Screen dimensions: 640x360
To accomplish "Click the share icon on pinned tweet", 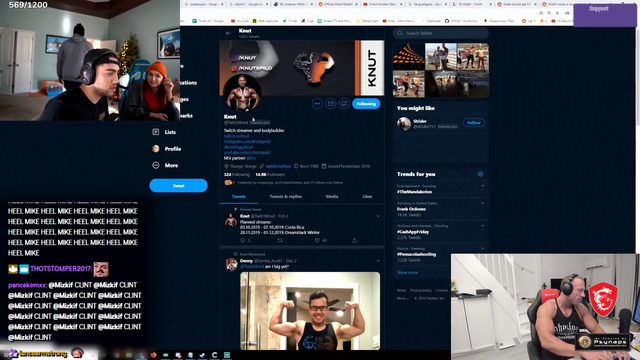I will coord(354,240).
